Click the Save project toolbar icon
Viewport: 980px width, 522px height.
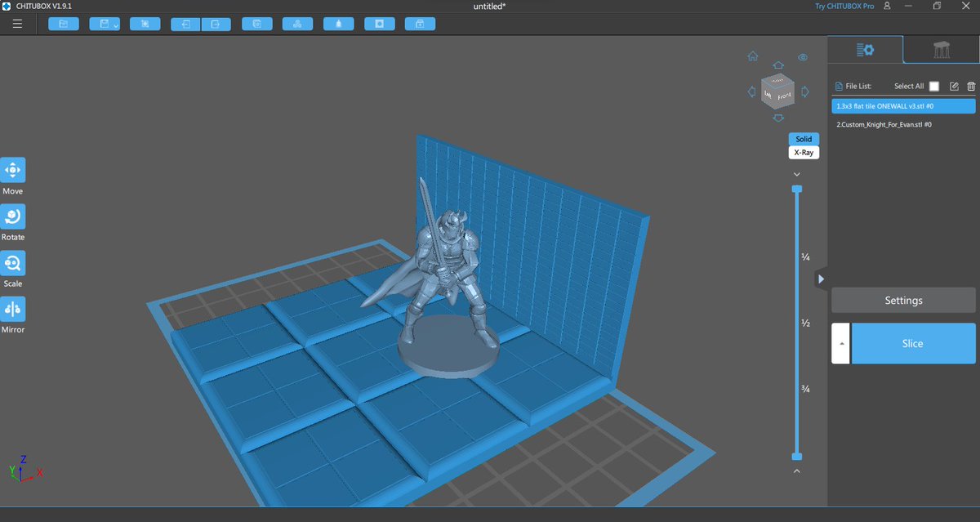[x=105, y=24]
